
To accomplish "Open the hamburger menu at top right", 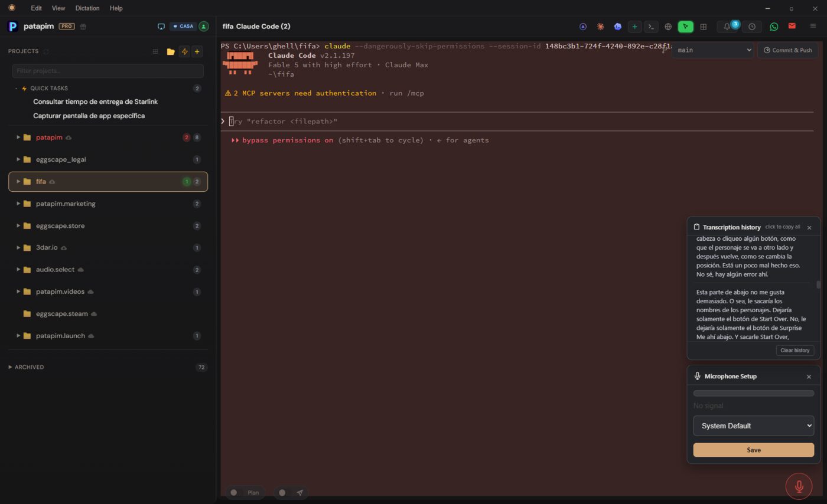I will click(813, 26).
